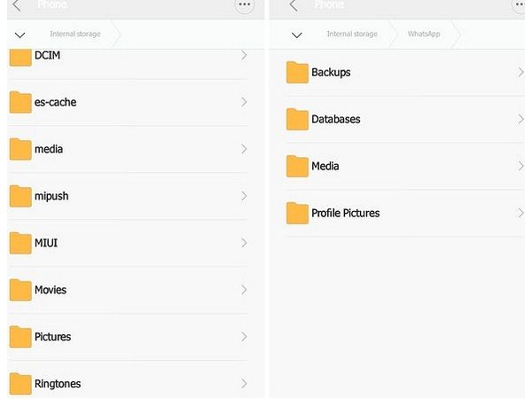
Task: Open the Databases folder icon
Action: click(297, 119)
